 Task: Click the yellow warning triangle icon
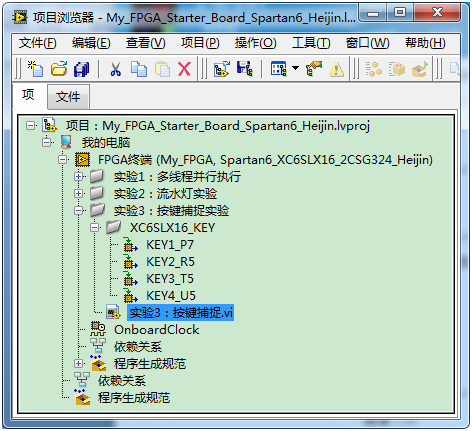pos(336,69)
